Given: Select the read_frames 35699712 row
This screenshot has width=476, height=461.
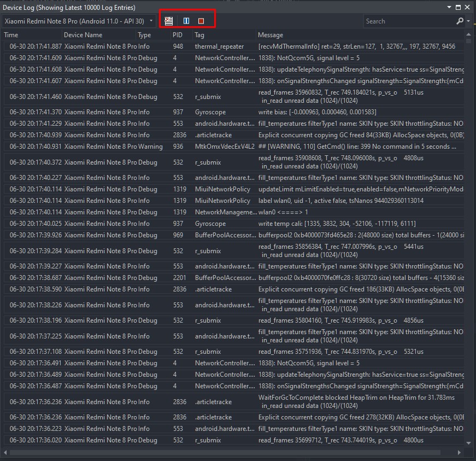Looking at the screenshot, I should 234,440.
